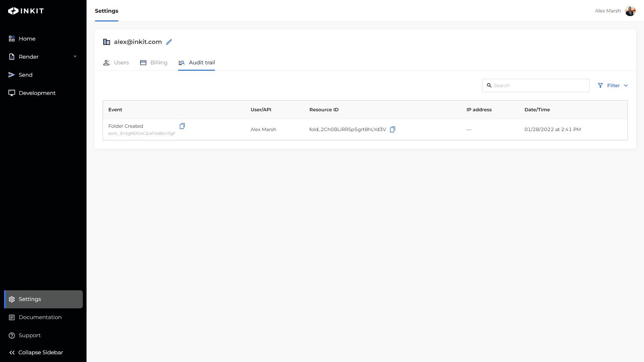The width and height of the screenshot is (644, 362).
Task: Click the pencil icon to edit alex@inkit.com
Action: click(x=169, y=42)
